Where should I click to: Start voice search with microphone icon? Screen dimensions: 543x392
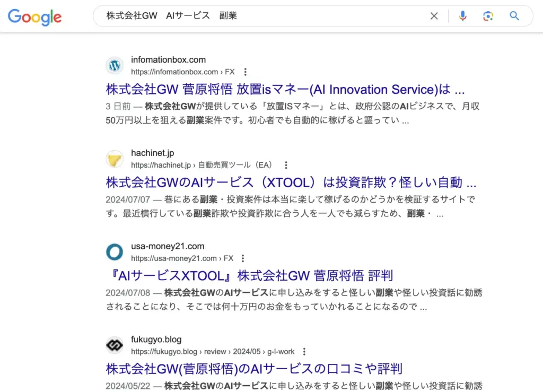pos(462,16)
